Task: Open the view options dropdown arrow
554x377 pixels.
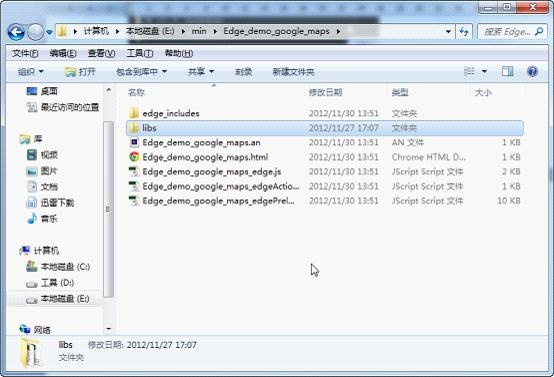Action: tap(484, 71)
